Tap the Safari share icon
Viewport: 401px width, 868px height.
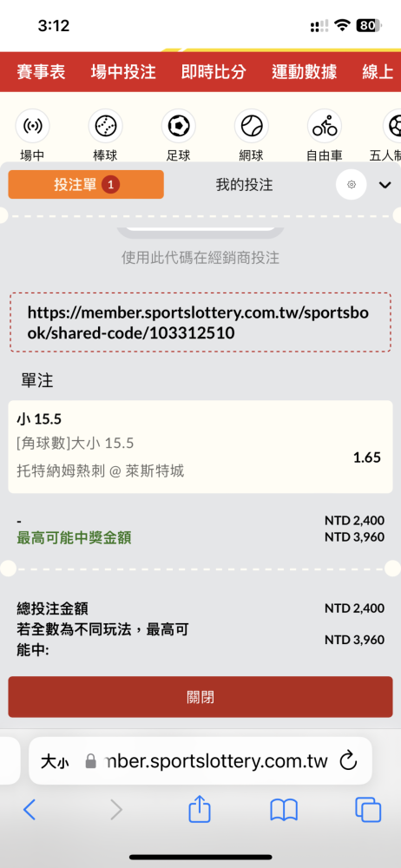(x=200, y=810)
